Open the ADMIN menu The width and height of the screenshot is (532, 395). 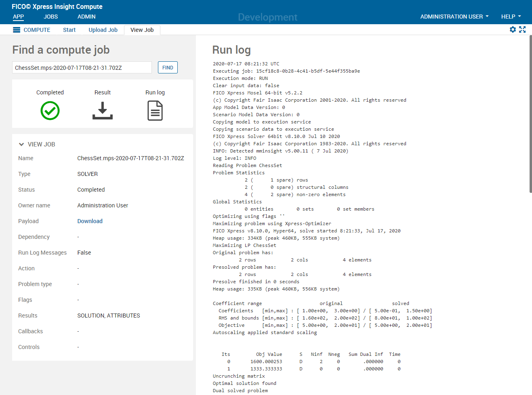(x=86, y=17)
